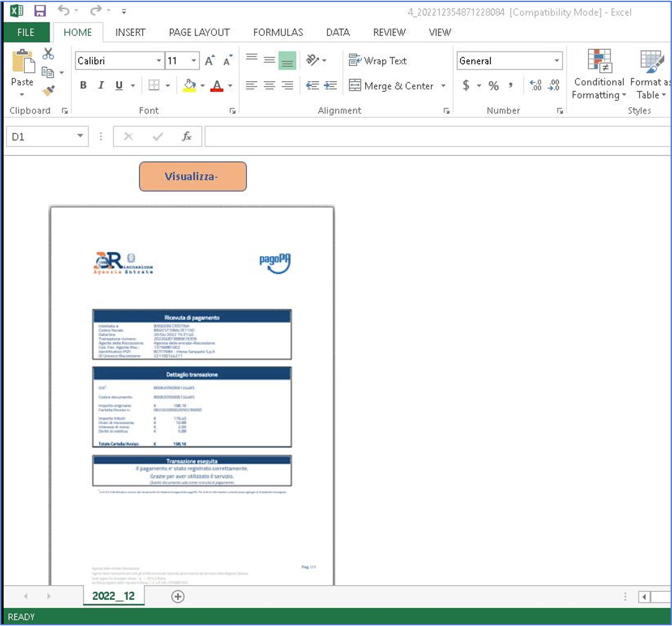Switch to the PAGE LAYOUT tab
Image resolution: width=672 pixels, height=626 pixels.
point(199,32)
